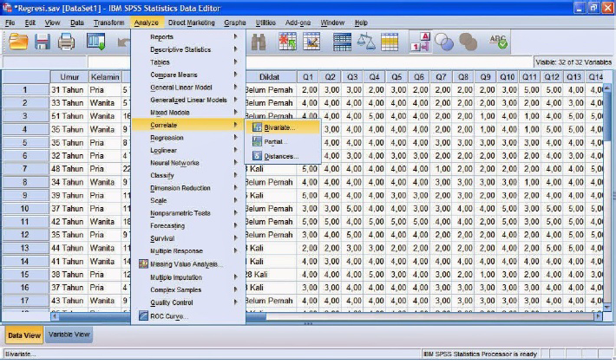The width and height of the screenshot is (616, 364).
Task: Expand the Descriptive Statistics submenu
Action: 180,49
